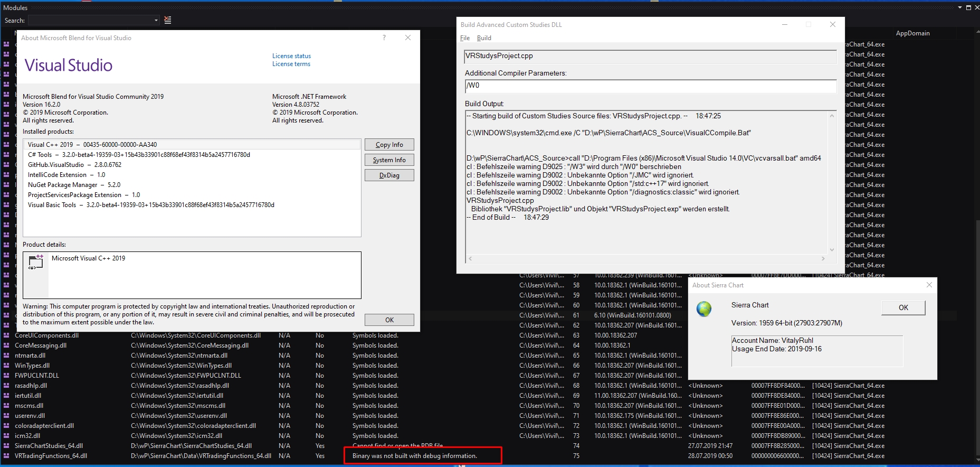Click the module icon beside CoreMessaging.dll
Screen dimensions: 980x467
tap(6, 345)
